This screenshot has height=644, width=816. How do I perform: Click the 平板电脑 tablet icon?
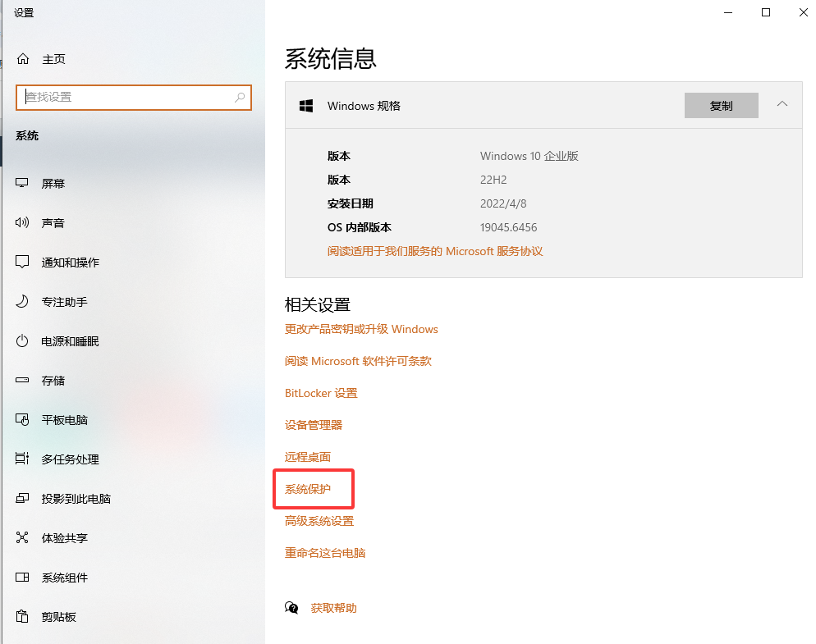point(22,419)
